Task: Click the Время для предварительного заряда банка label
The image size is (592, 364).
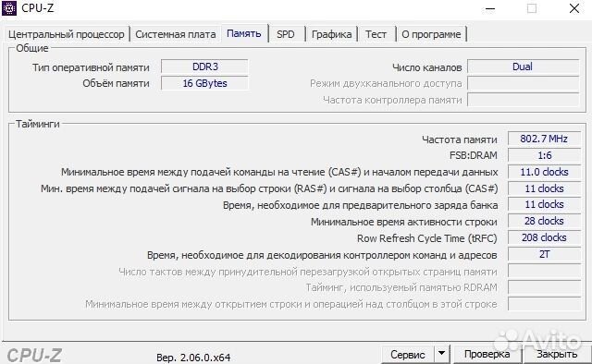Action: 360,205
